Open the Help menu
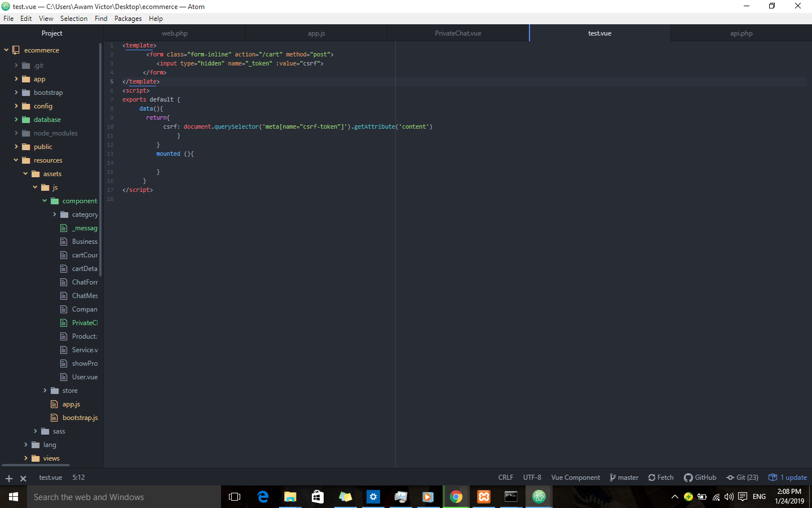 [156, 19]
